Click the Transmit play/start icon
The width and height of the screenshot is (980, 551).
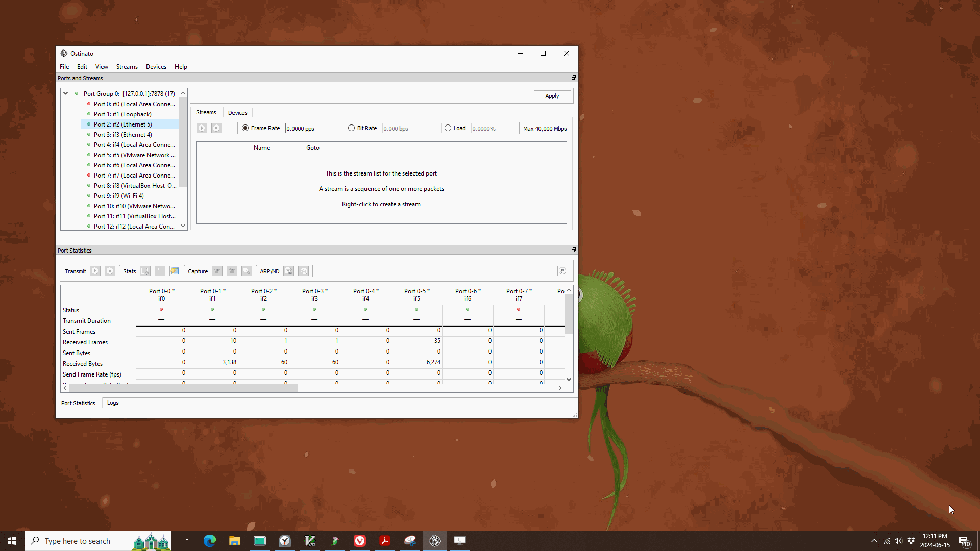tap(95, 271)
